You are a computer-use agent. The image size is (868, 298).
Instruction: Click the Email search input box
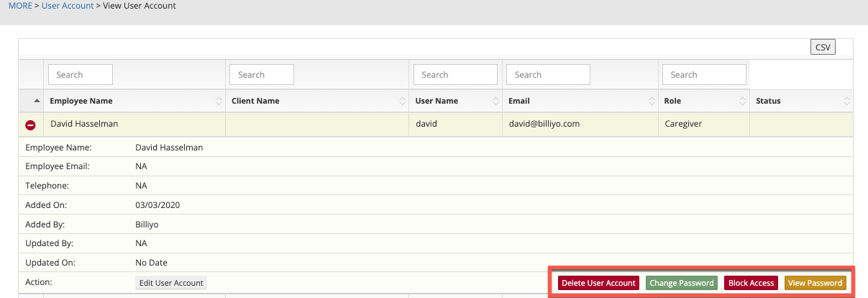548,75
